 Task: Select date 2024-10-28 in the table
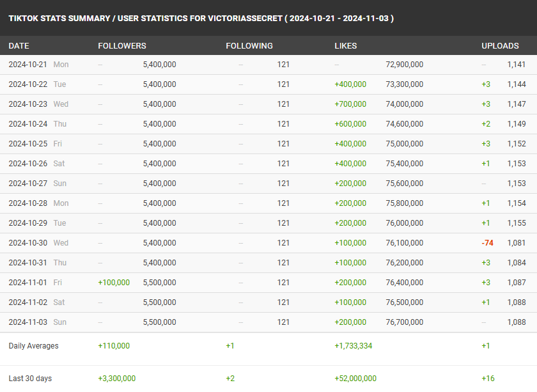[x=27, y=203]
